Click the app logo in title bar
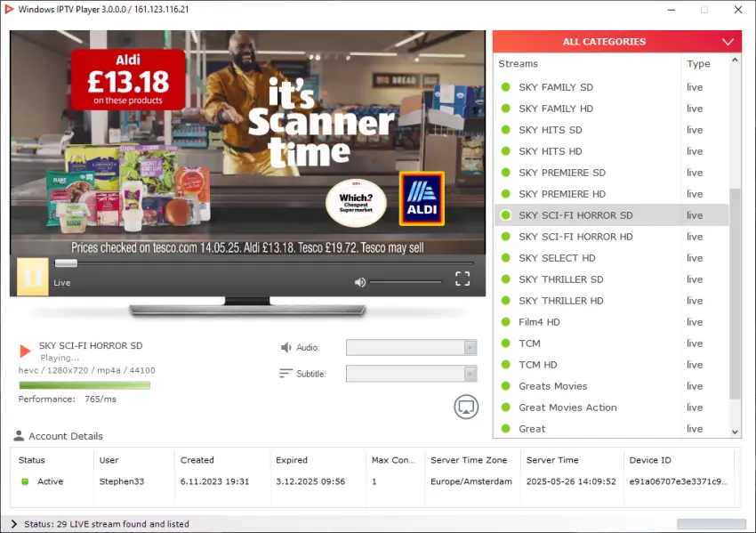 point(9,9)
